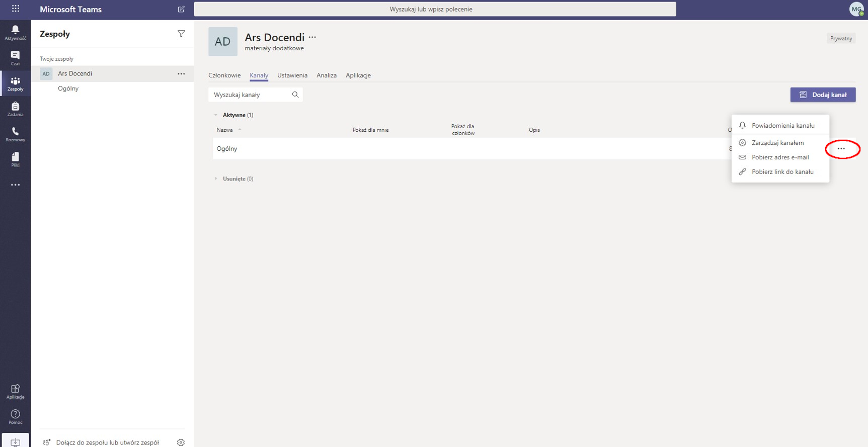Select the Ars Docendi team in the sidebar
The image size is (868, 447).
point(112,74)
